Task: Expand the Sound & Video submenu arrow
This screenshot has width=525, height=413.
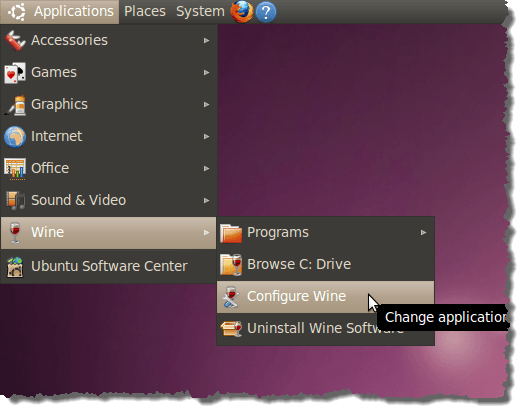Action: [x=207, y=200]
